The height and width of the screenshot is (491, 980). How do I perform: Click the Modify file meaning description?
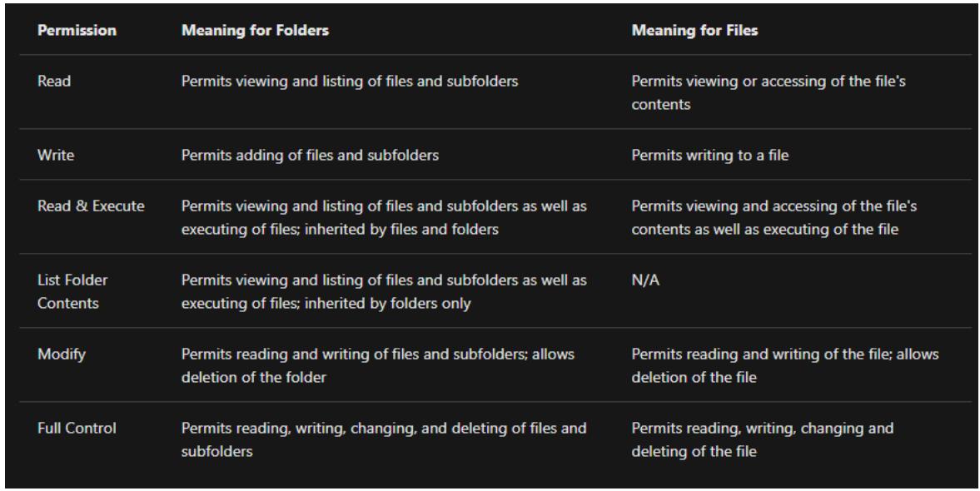click(x=784, y=365)
